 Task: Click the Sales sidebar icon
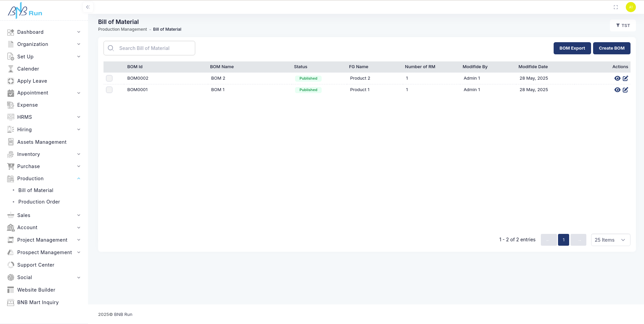click(x=11, y=215)
